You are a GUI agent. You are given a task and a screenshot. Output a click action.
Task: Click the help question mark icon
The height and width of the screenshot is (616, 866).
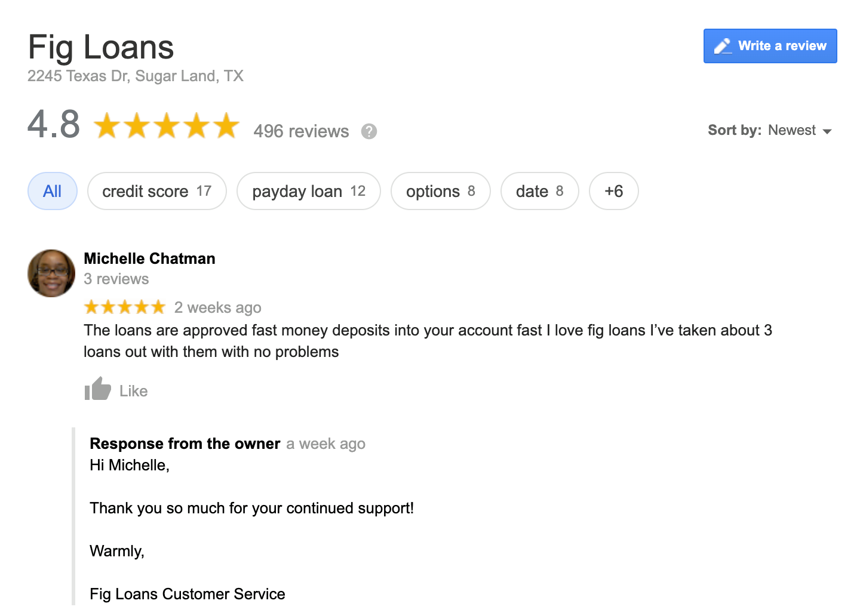369,131
